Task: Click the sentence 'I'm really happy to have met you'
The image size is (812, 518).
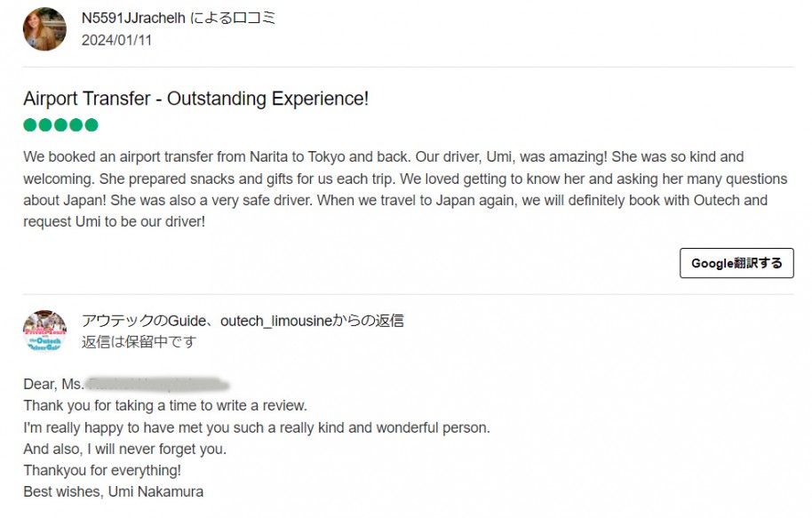Action: point(256,427)
